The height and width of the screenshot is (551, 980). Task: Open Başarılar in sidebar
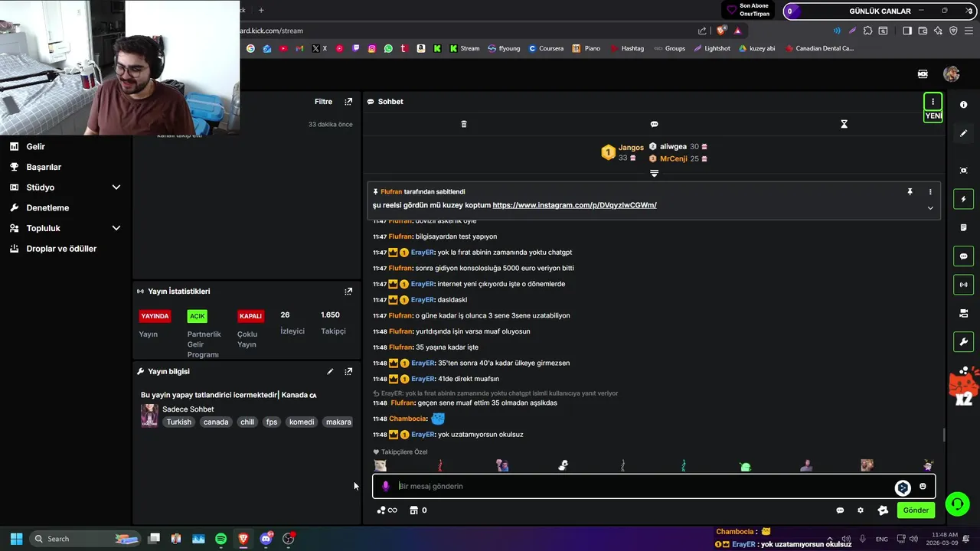point(44,167)
